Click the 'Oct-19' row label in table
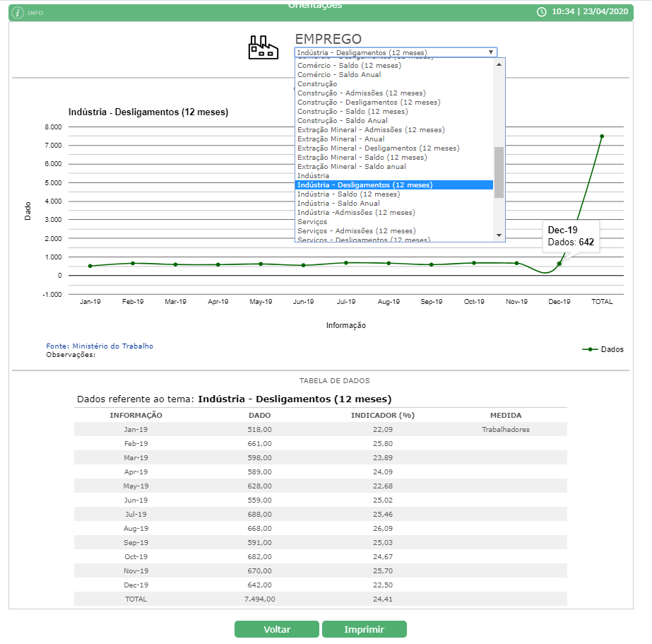652x644 pixels. 136,556
